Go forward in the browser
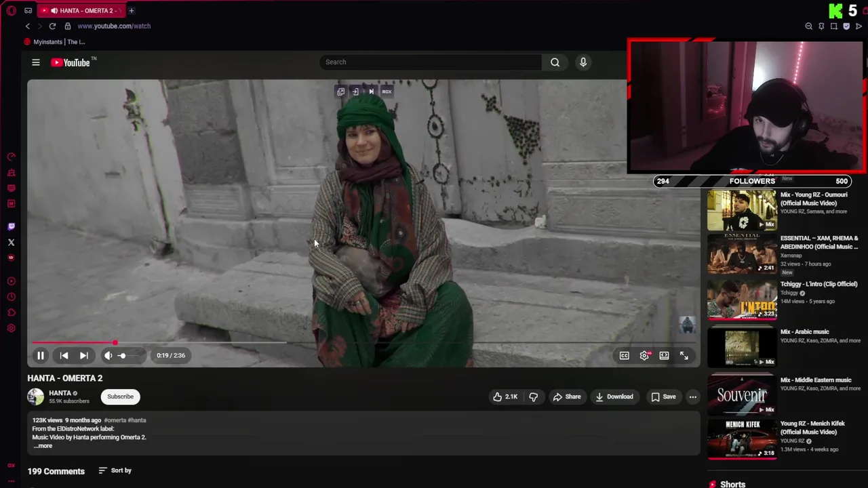This screenshot has width=868, height=488. (39, 26)
